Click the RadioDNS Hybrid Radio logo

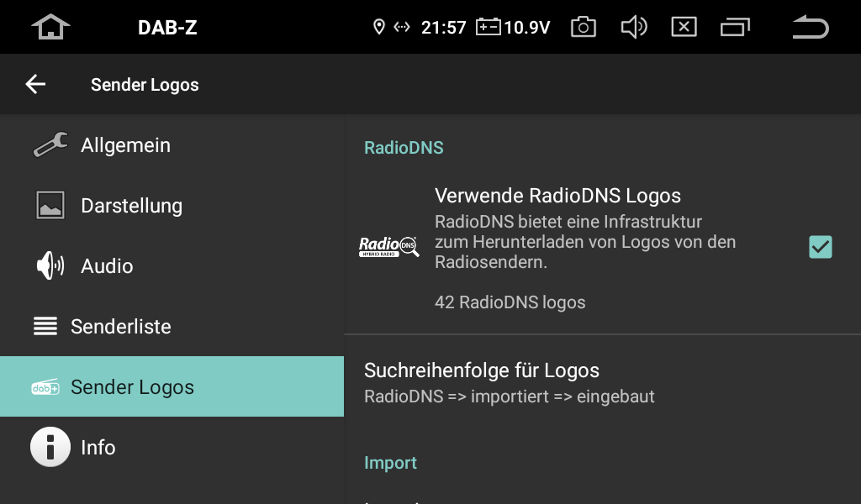click(x=388, y=247)
